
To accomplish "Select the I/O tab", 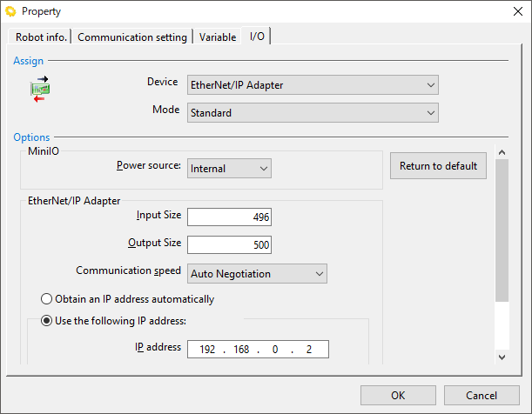I will coord(257,37).
